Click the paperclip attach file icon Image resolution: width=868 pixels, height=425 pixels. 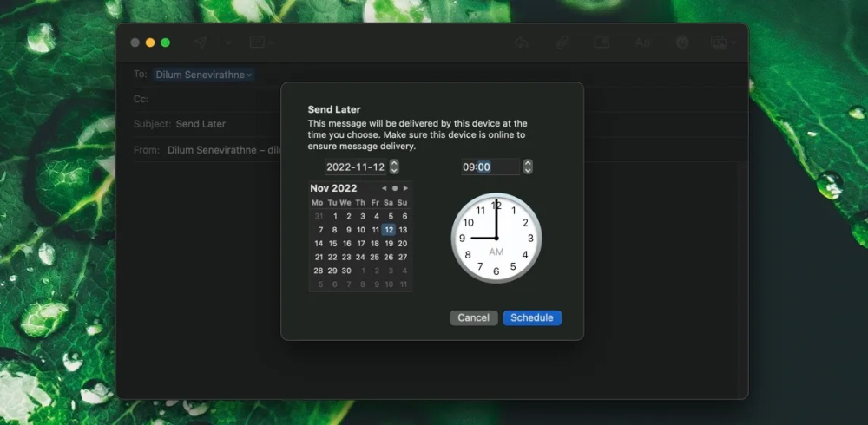coord(562,42)
